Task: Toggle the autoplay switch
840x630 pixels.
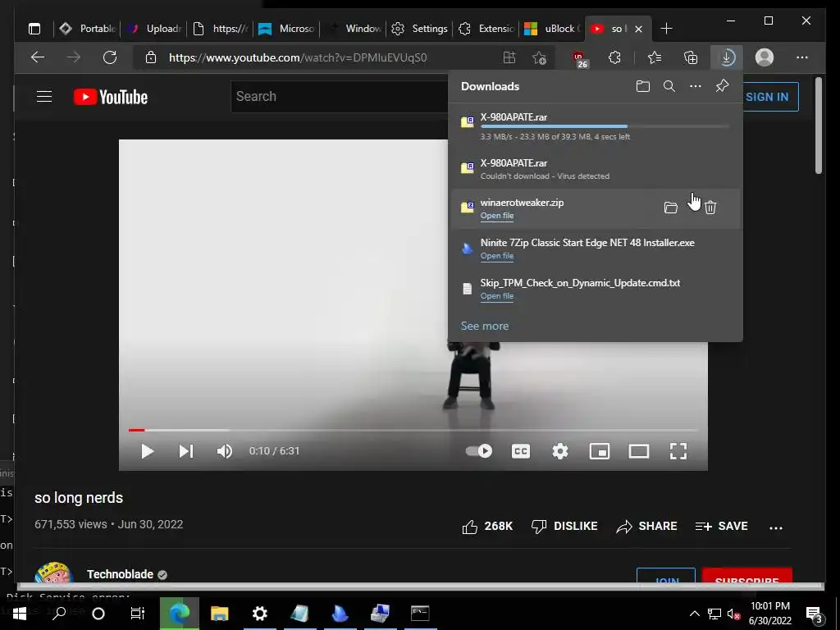Action: pos(479,451)
